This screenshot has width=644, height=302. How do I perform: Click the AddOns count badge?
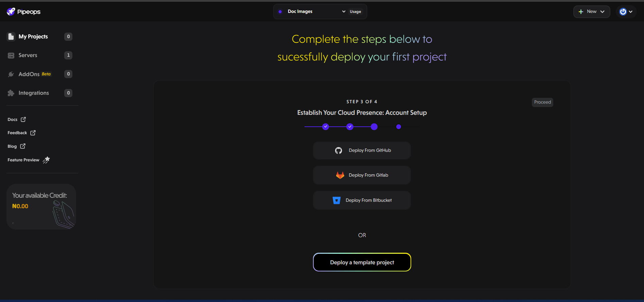(68, 74)
